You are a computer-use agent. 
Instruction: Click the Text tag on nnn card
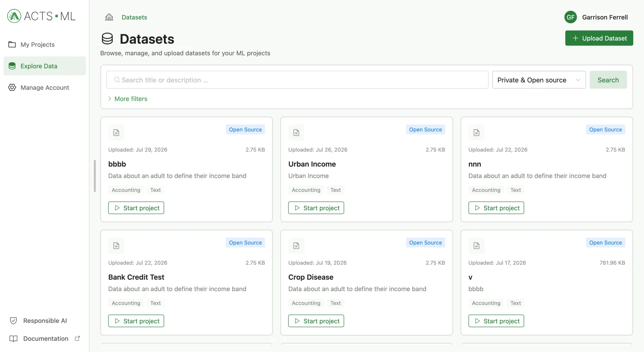point(516,190)
